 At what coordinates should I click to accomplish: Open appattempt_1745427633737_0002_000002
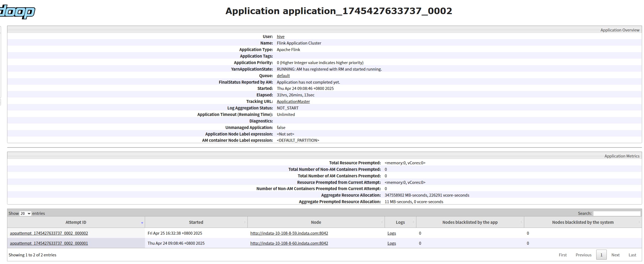click(49, 233)
